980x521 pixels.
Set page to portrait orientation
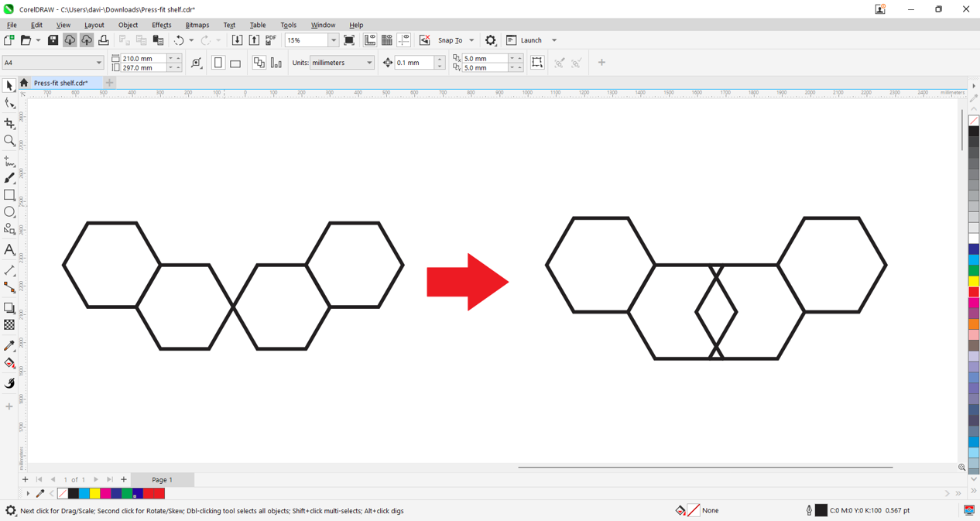click(x=218, y=63)
